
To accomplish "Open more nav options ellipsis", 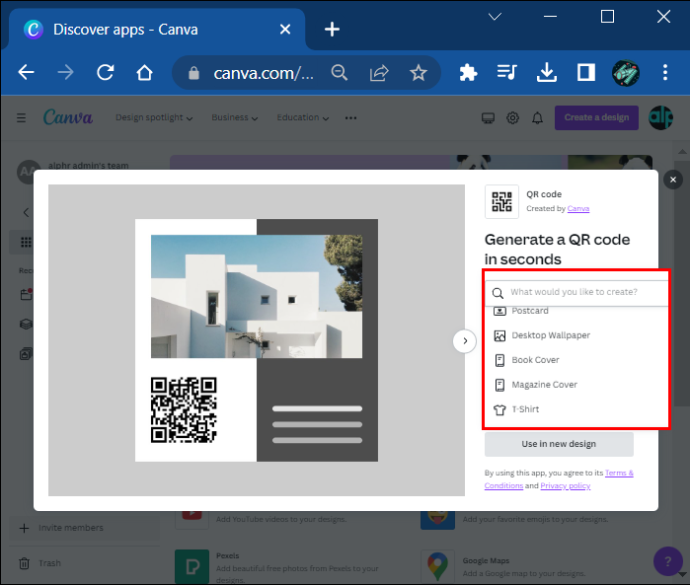I will click(x=351, y=118).
